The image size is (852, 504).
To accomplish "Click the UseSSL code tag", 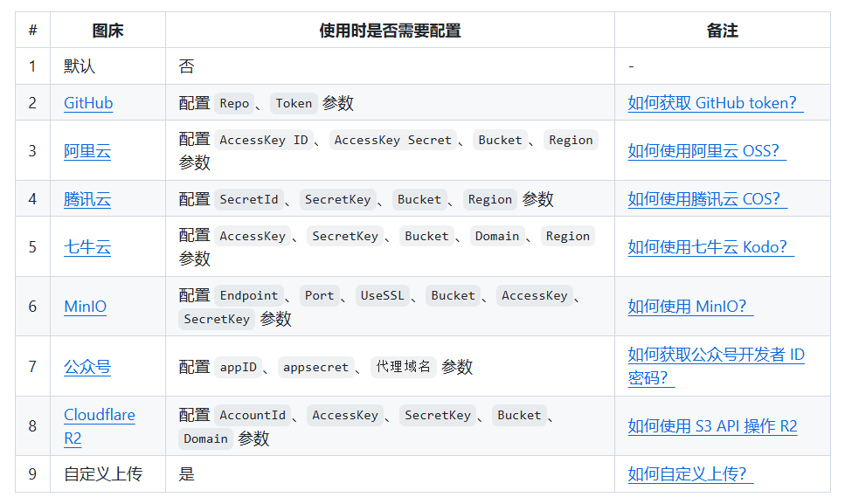I will click(x=382, y=295).
